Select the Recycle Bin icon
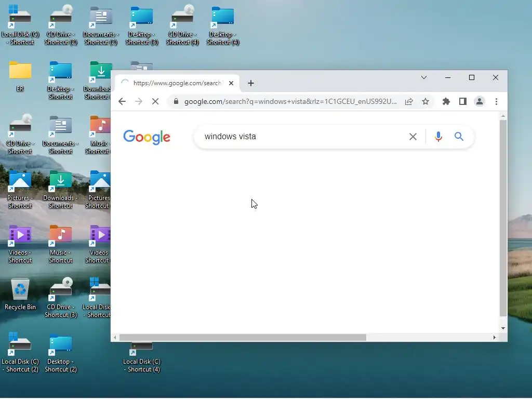 [20, 294]
